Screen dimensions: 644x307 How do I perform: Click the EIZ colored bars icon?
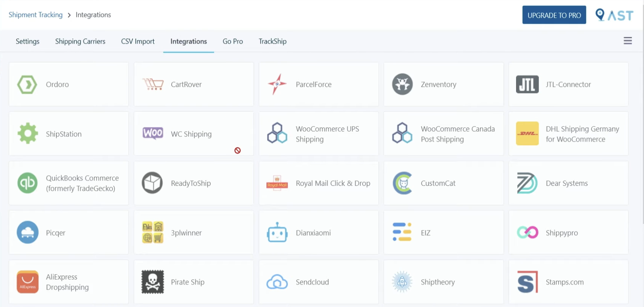[402, 232]
